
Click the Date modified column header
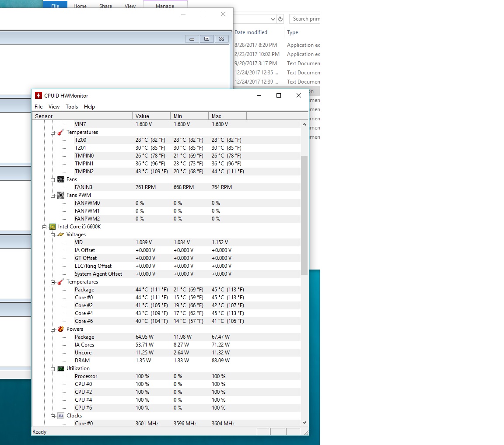[251, 32]
